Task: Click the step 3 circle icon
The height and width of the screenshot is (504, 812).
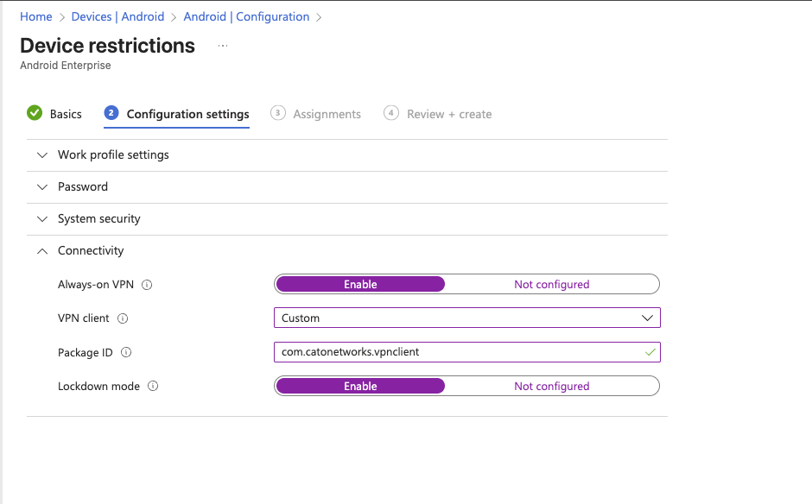Action: [278, 113]
